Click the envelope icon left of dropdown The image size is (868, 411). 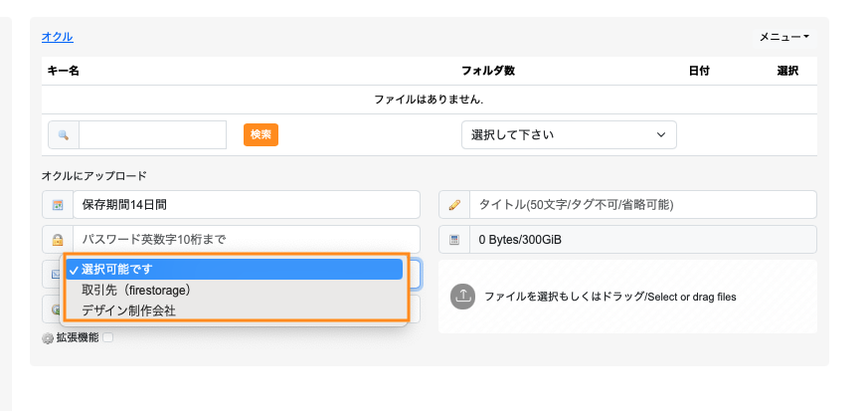(x=55, y=275)
